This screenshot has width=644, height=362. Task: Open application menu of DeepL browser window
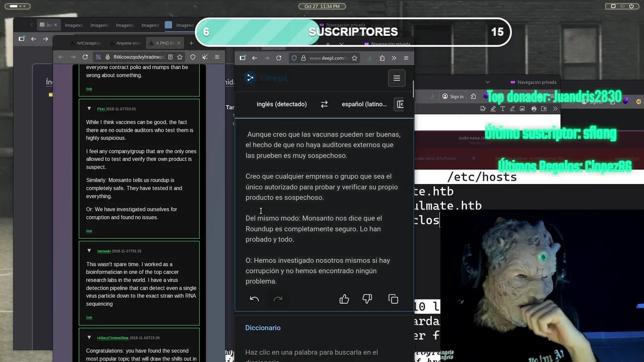[x=406, y=58]
